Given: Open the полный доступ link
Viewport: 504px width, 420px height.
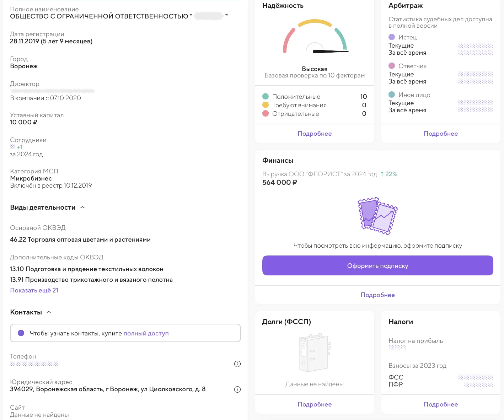Looking at the screenshot, I should coord(146,333).
